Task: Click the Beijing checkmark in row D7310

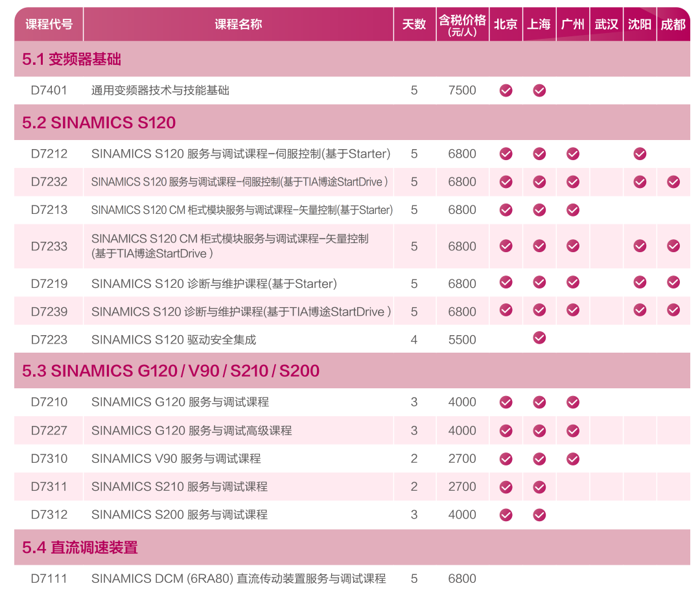Action: click(x=506, y=459)
